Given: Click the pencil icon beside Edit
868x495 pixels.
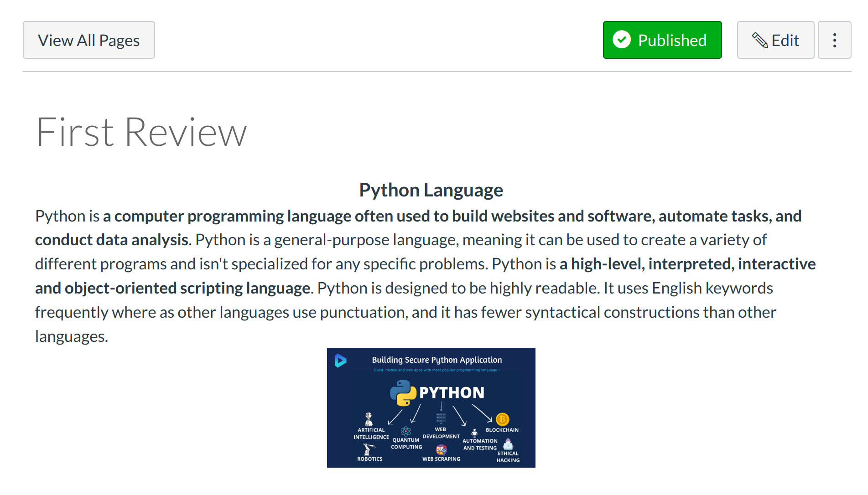Looking at the screenshot, I should click(x=759, y=40).
